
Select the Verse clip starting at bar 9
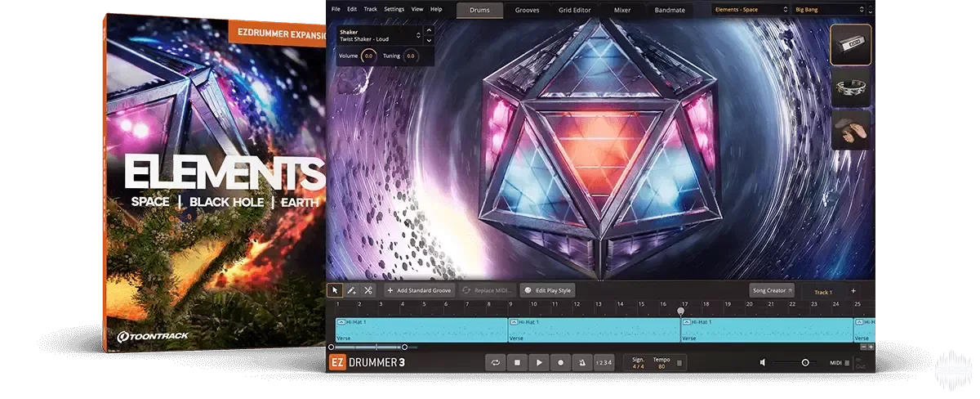tap(594, 330)
